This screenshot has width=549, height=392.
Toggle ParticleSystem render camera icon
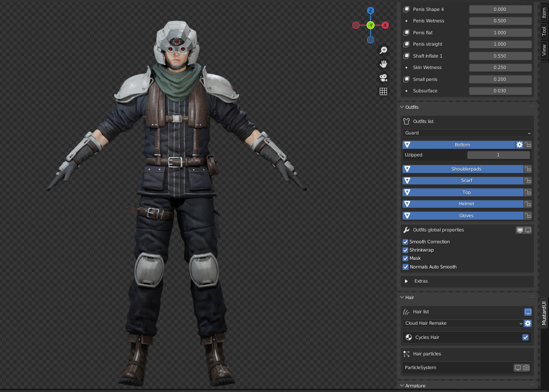coord(526,368)
